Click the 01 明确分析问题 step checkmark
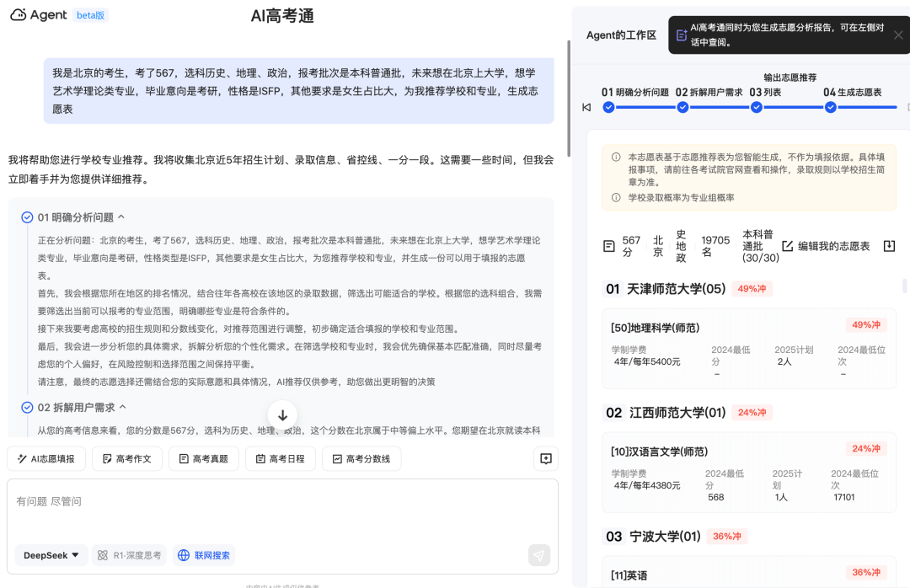This screenshot has height=588, width=910. pos(608,107)
